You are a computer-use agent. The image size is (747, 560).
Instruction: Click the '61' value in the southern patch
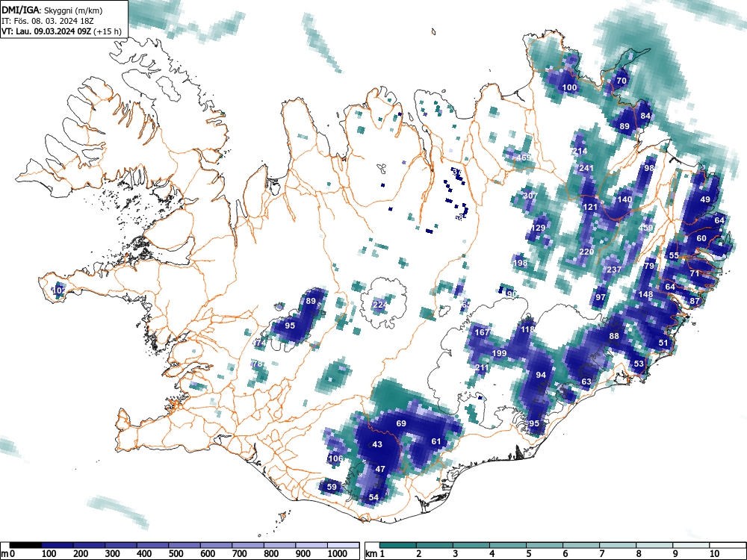click(436, 441)
